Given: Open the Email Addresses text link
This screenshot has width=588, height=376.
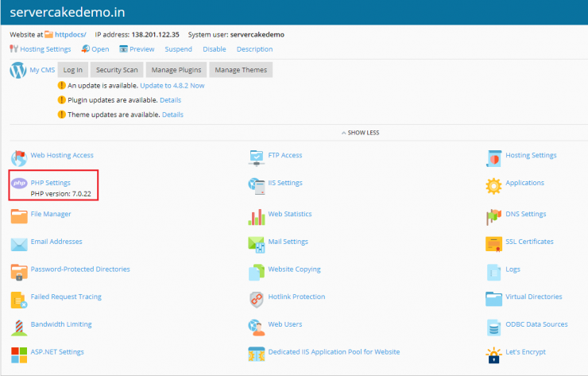Looking at the screenshot, I should click(56, 242).
